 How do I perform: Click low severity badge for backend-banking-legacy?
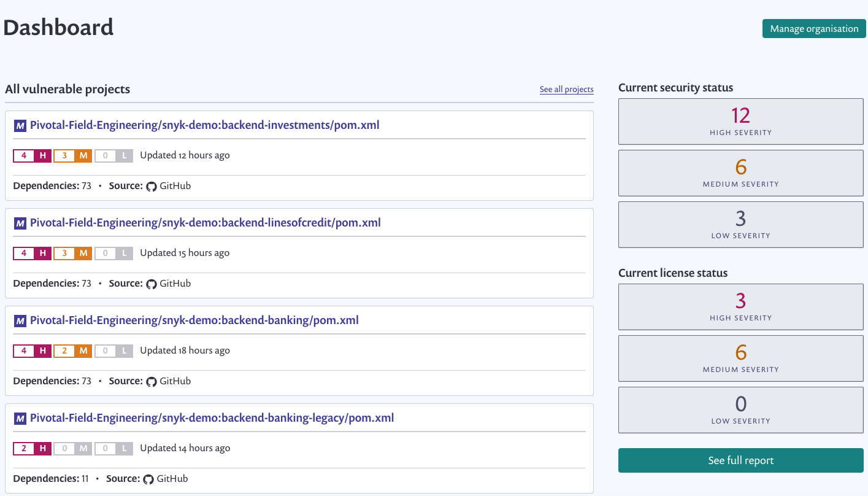[113, 449]
